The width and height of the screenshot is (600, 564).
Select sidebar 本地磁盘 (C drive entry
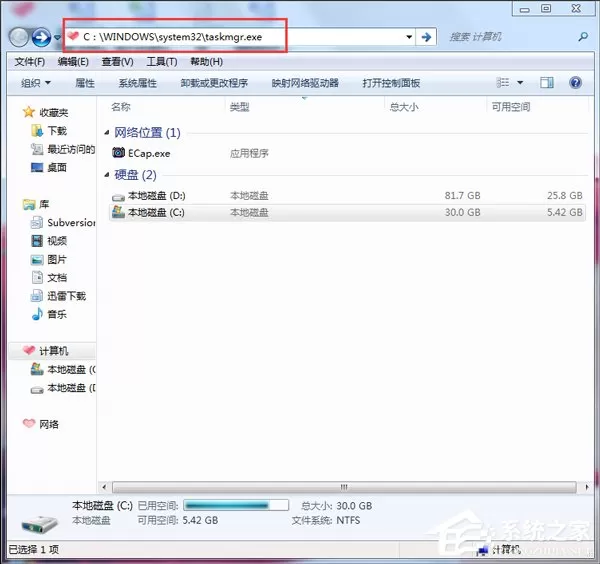pos(63,369)
